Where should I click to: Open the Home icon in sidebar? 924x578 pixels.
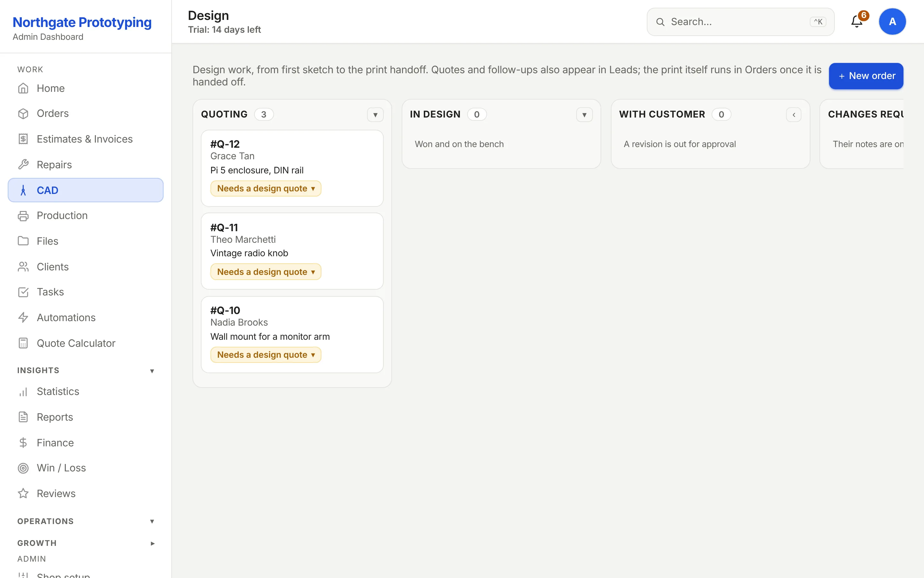[x=23, y=88]
